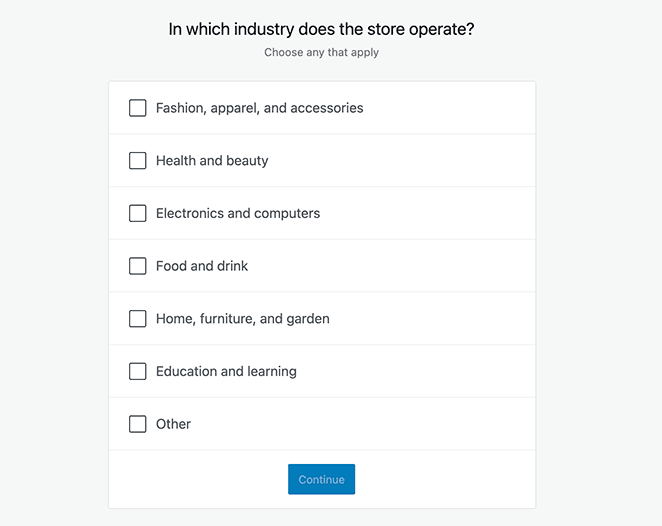The width and height of the screenshot is (662, 526).
Task: Check the Fashion, apparel, and accessories checkbox
Action: coord(138,108)
